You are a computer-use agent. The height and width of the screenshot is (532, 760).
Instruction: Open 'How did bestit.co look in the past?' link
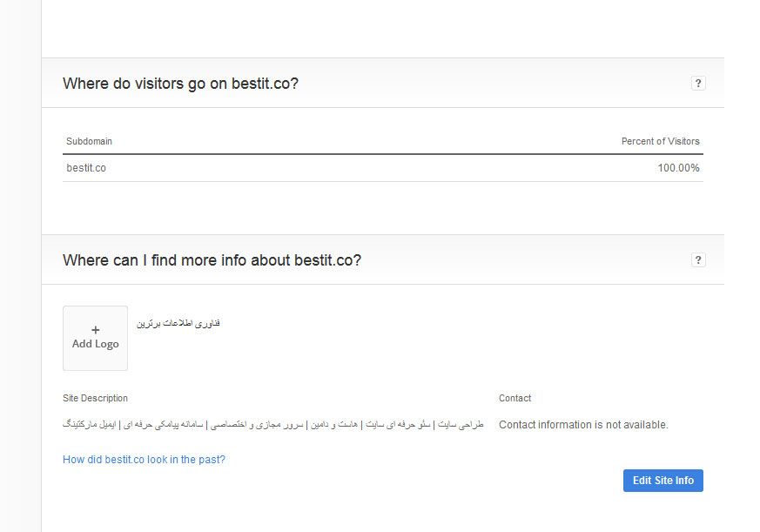(144, 459)
